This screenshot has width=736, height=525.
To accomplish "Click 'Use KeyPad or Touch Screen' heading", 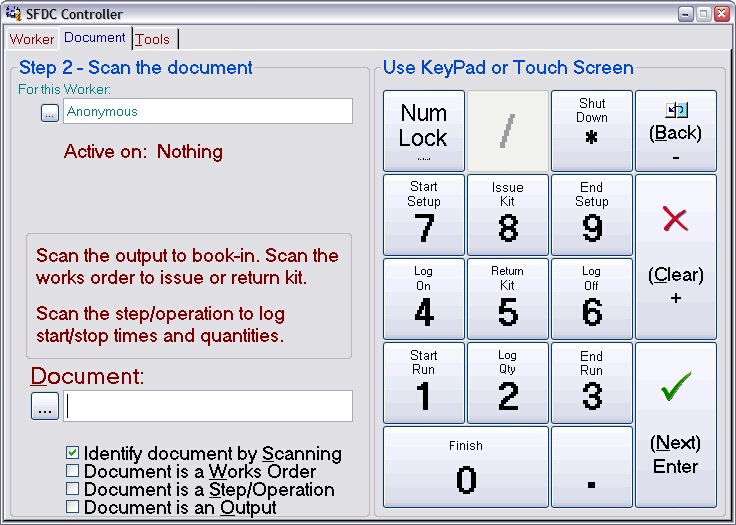I will [x=508, y=68].
